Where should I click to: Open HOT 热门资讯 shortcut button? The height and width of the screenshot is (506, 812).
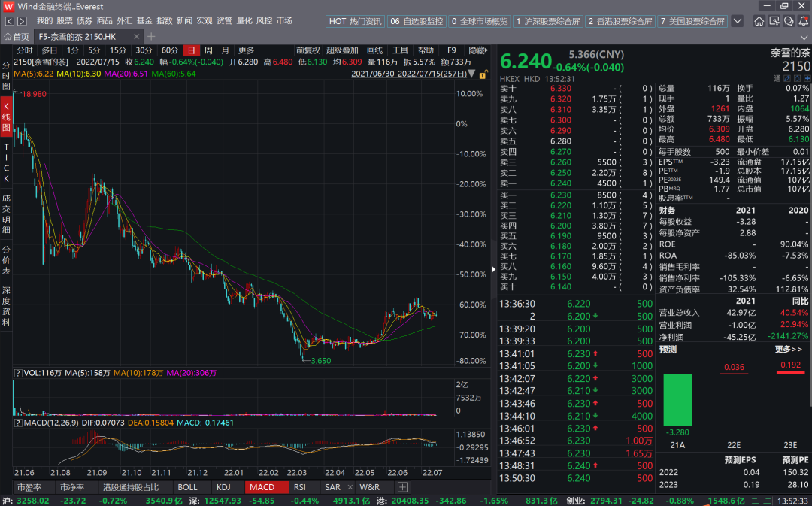coord(356,21)
